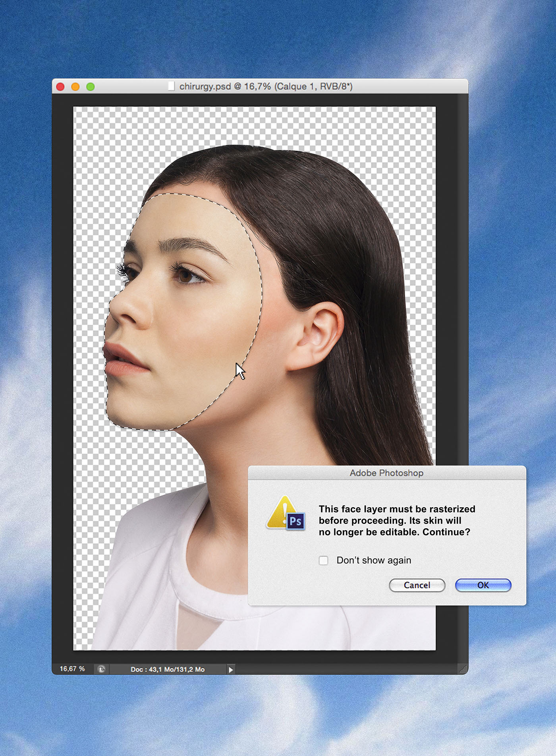This screenshot has height=756, width=556.
Task: Close the chirurgy.psd window with the red button
Action: coord(60,87)
